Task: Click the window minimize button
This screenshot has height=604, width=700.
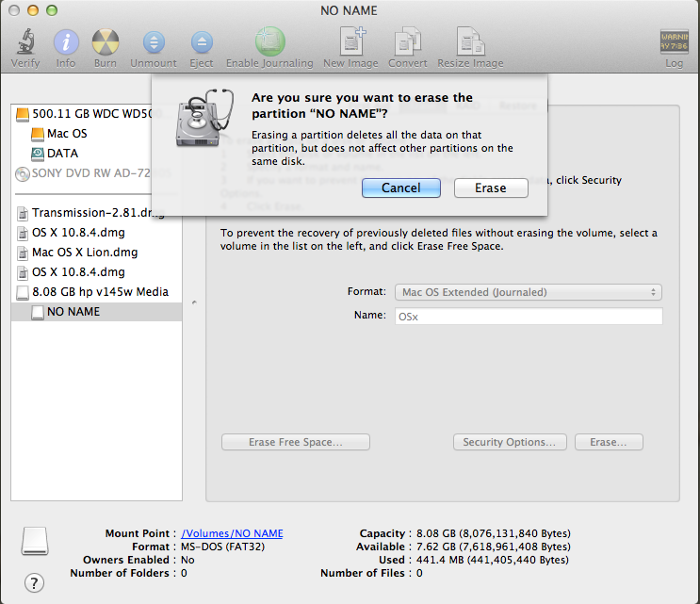Action: pyautogui.click(x=33, y=10)
